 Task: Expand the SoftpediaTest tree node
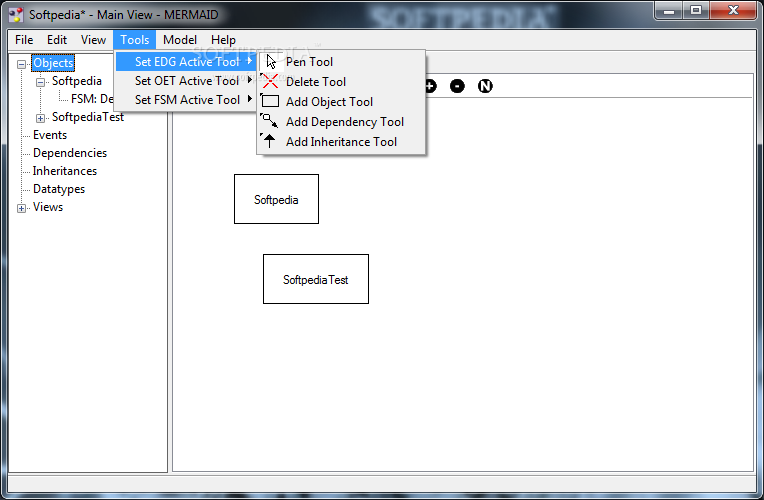pos(40,118)
